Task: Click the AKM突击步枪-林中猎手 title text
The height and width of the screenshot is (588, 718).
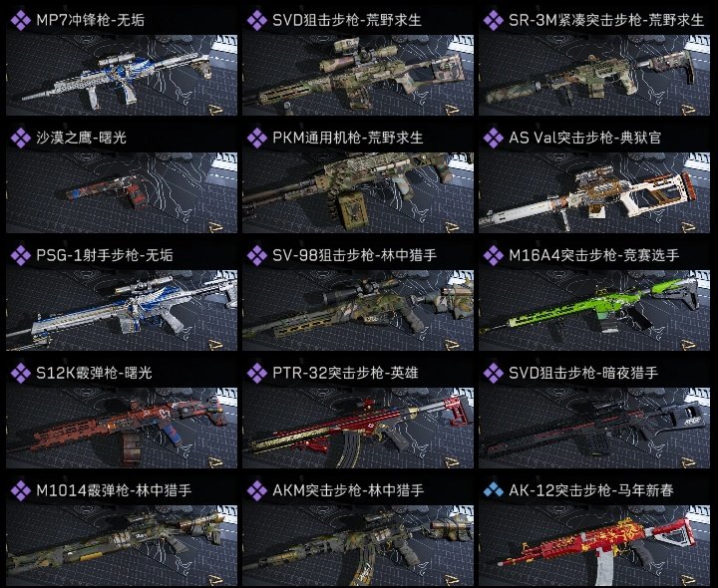Action: 348,491
